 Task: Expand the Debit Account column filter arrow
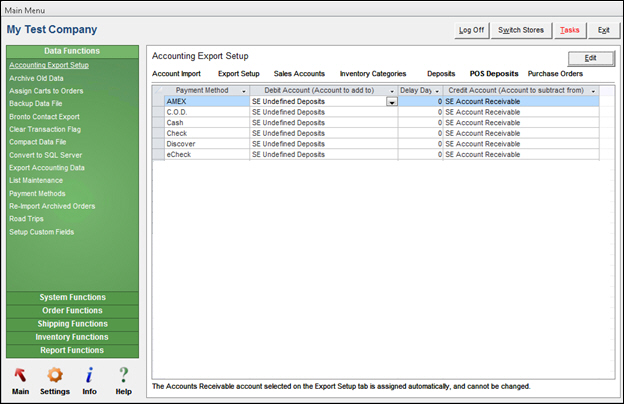pyautogui.click(x=392, y=91)
